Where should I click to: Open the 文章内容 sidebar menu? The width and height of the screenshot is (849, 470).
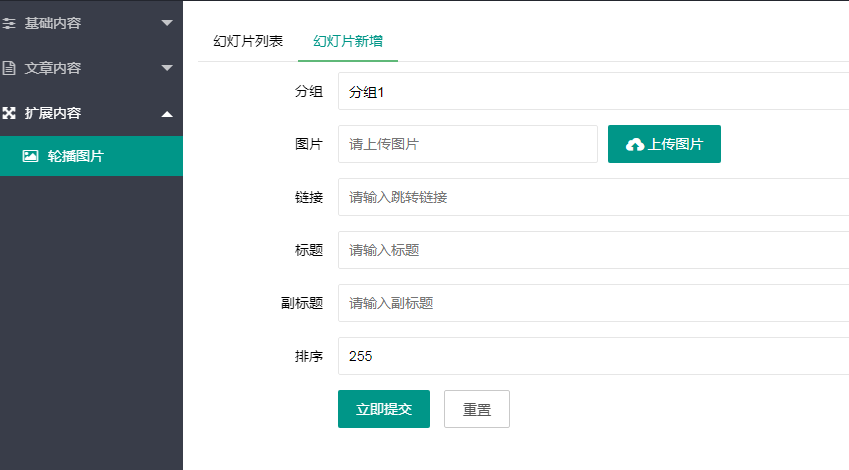(x=92, y=68)
